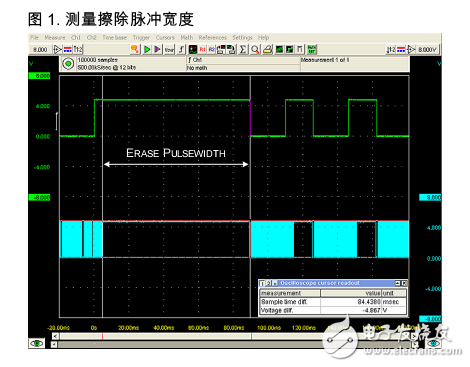Click the Ch1 red-blue coupling lines icon at left
This screenshot has height=367, width=470.
[68, 50]
